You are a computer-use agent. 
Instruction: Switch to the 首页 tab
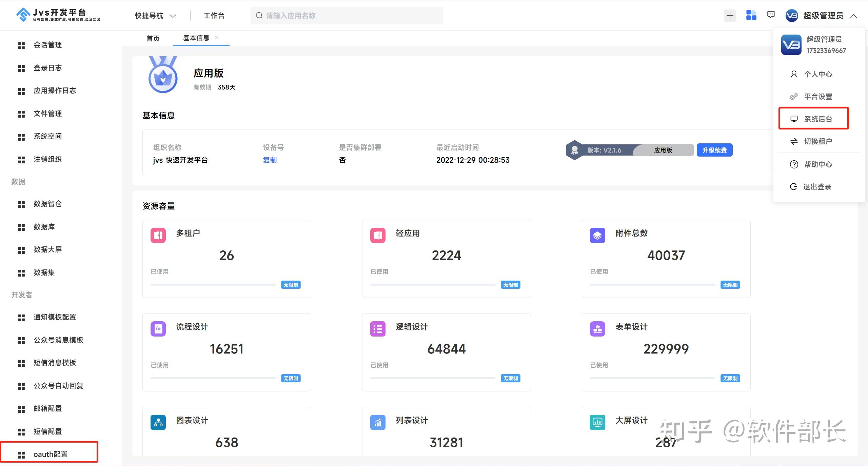click(153, 38)
